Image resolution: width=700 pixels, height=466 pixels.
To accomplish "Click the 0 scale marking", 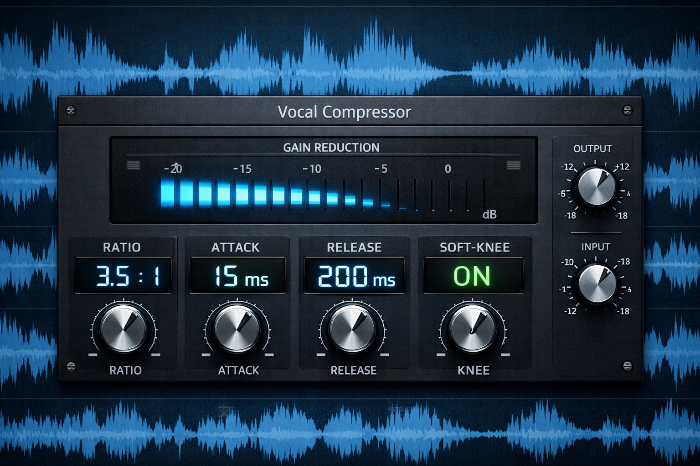I will coord(448,169).
